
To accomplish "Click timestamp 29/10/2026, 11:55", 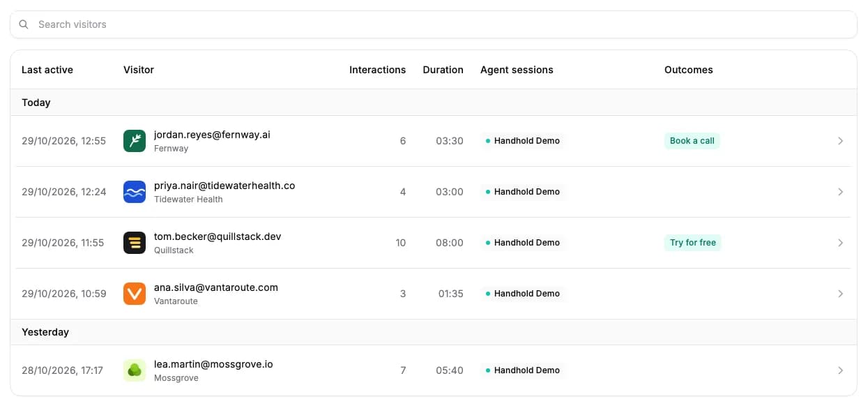I will click(63, 243).
